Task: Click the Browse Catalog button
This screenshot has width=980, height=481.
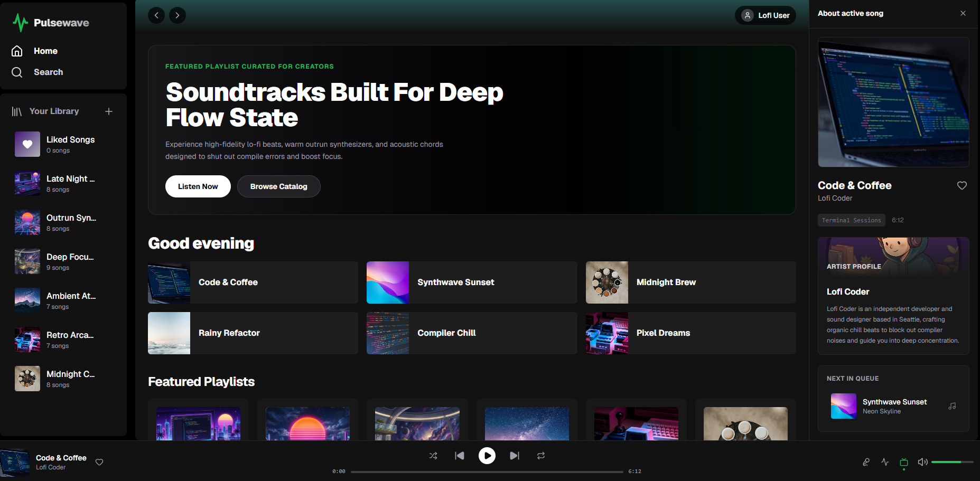Action: point(279,186)
